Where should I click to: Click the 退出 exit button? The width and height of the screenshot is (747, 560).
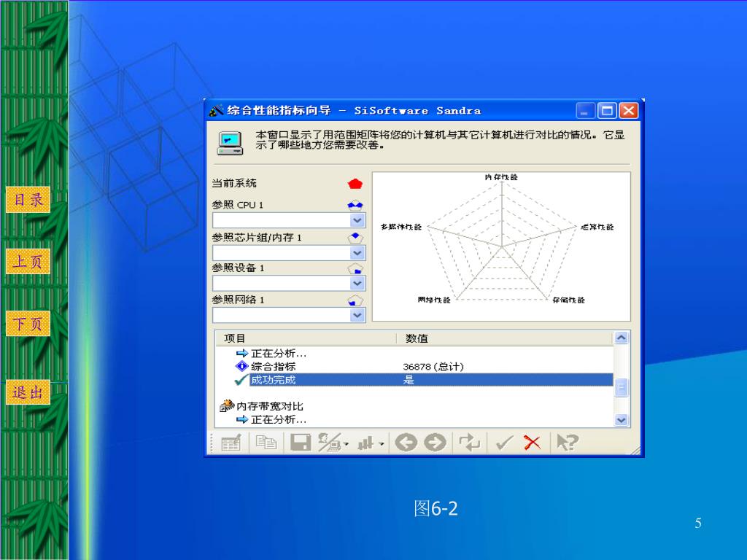(x=28, y=392)
